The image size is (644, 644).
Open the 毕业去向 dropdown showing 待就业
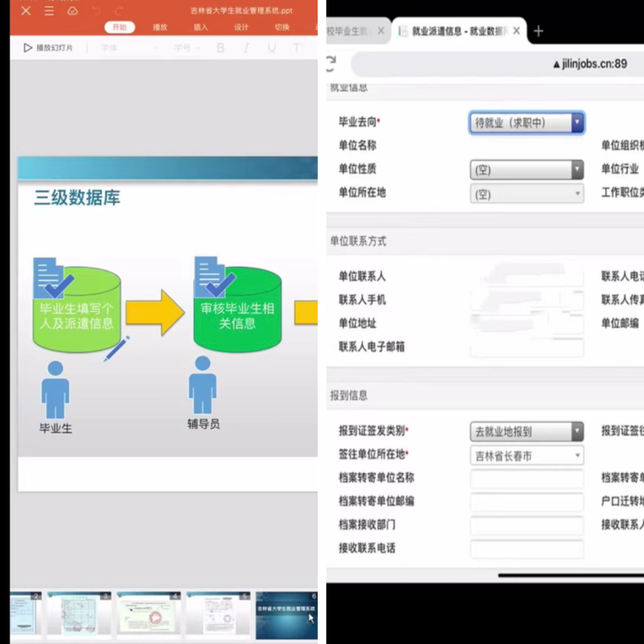pos(526,123)
